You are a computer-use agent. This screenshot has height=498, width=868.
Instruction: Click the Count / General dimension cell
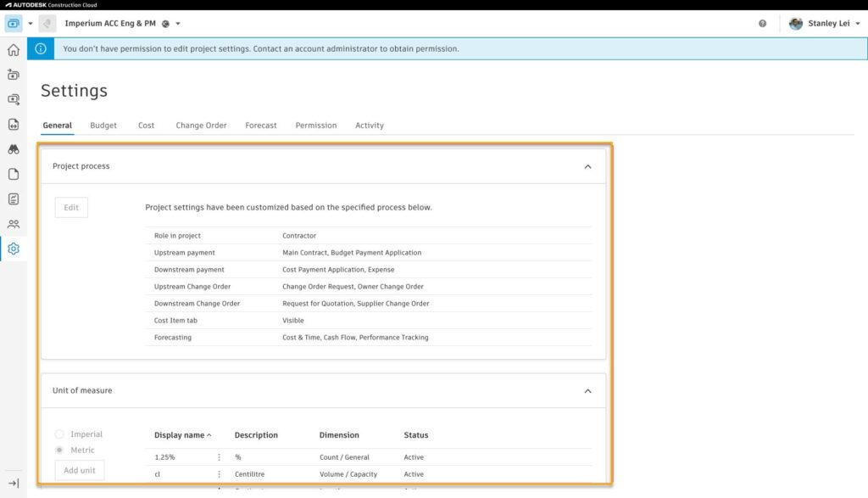coord(344,457)
